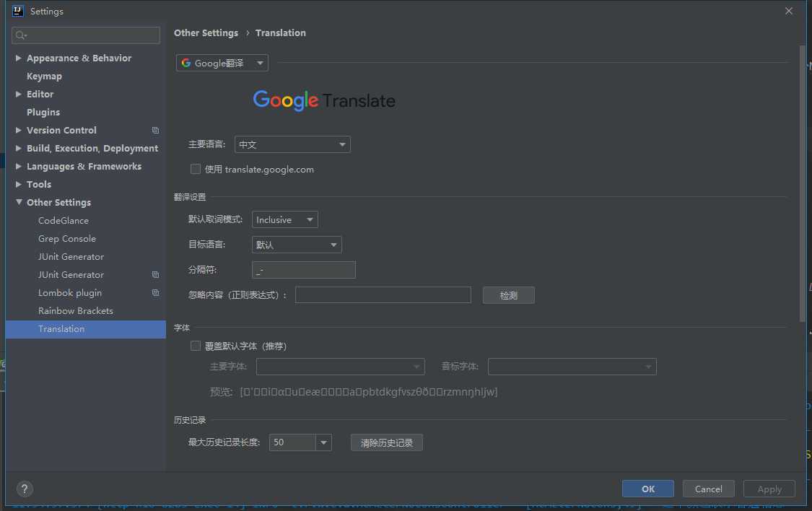Screen dimensions: 812x511
Task: Open the Inclusive word-selection mode dropdown
Action: 285,219
